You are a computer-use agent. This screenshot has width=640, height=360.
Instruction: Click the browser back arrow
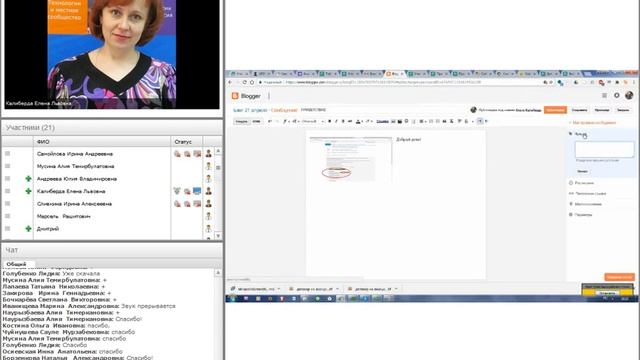230,82
